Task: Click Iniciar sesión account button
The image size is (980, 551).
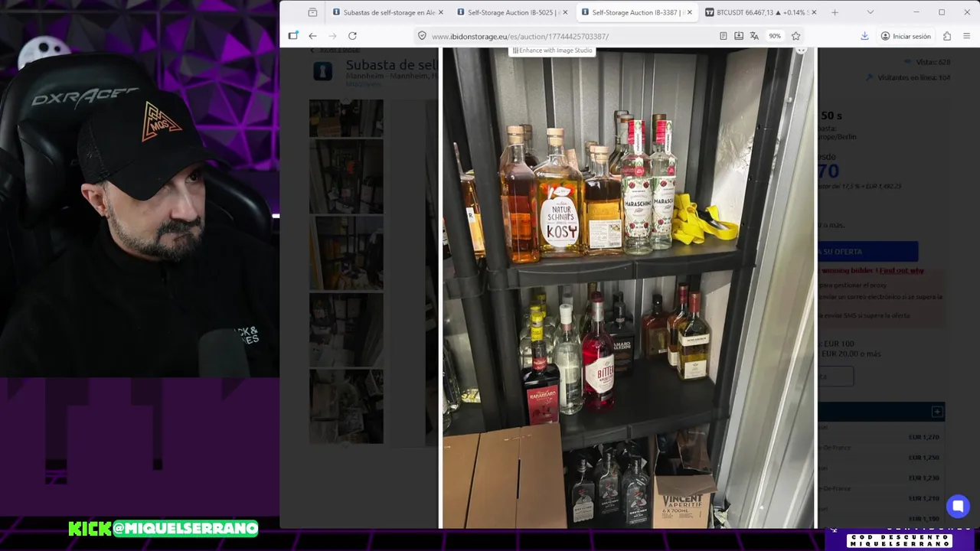Action: pyautogui.click(x=906, y=36)
